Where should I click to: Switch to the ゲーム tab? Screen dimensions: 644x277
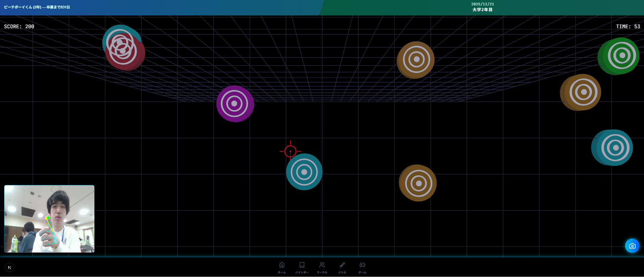362,268
